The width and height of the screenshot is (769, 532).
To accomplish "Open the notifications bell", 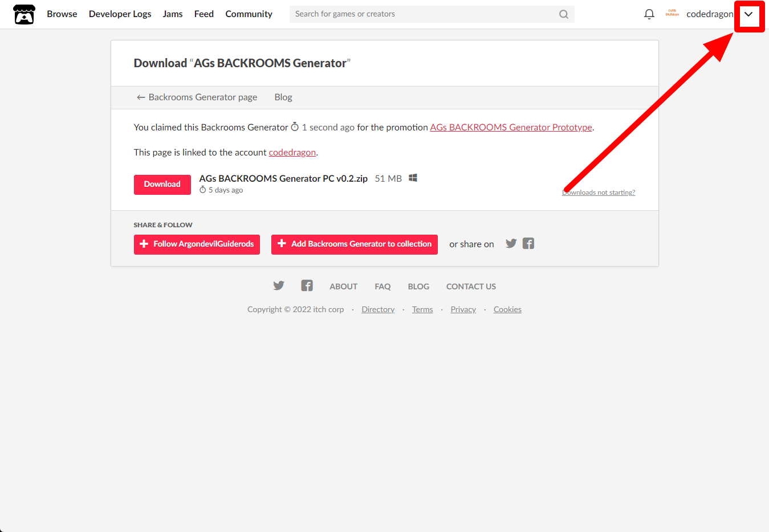I will pyautogui.click(x=649, y=14).
